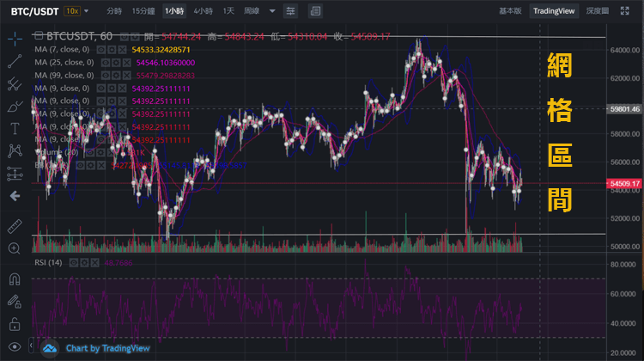Enter fullscreen chart mode

(x=316, y=11)
